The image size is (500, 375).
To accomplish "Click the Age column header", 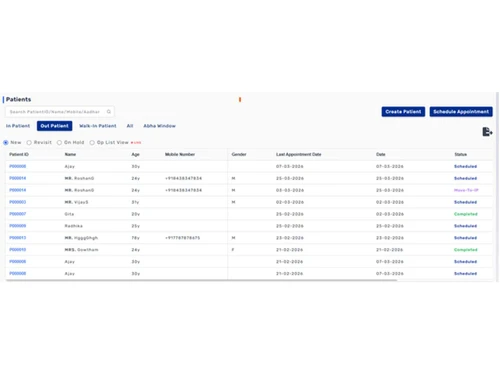I will 135,154.
